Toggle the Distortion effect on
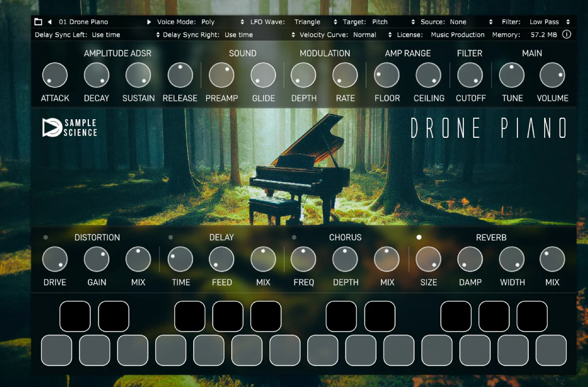Viewport: 588px width, 387px height. click(x=46, y=237)
